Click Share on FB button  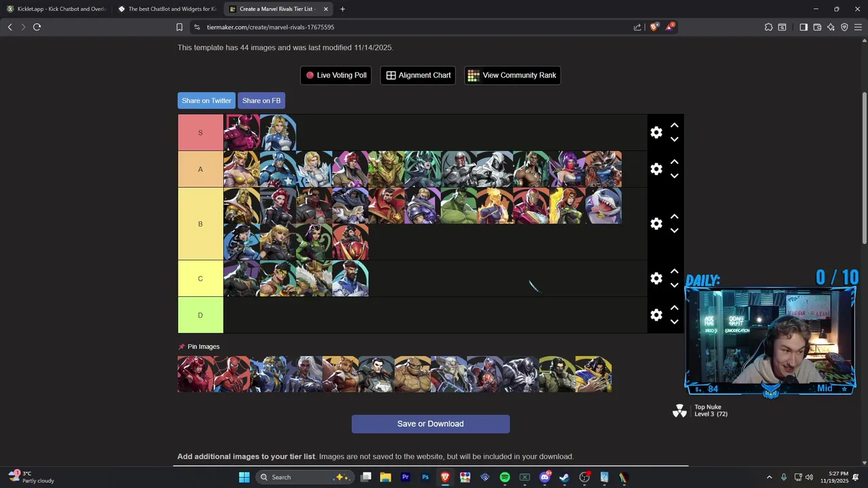pyautogui.click(x=261, y=100)
